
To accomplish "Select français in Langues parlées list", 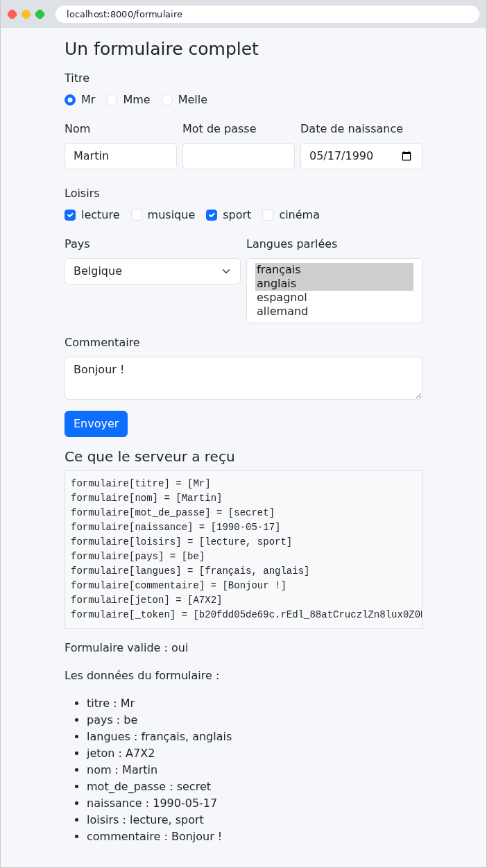I will [334, 270].
